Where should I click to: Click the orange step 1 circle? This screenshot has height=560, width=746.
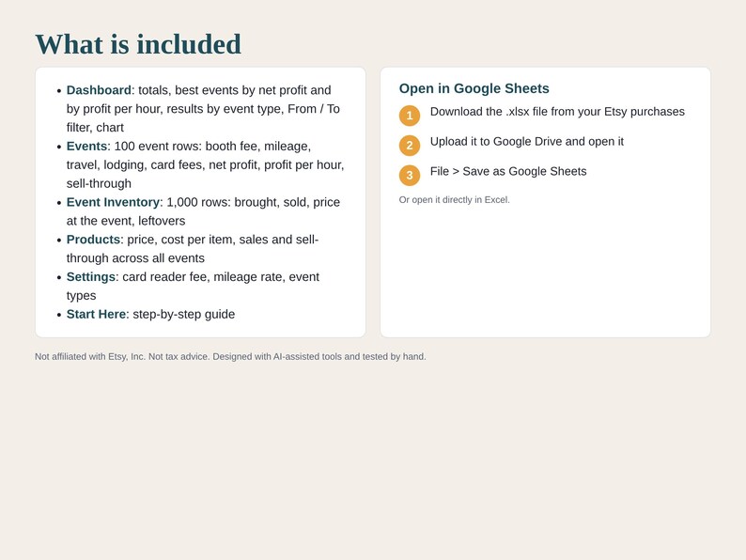tap(409, 116)
